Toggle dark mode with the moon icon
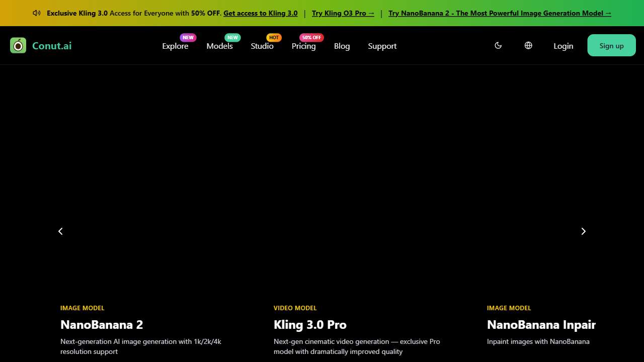Viewport: 644px width, 362px height. 498,46
